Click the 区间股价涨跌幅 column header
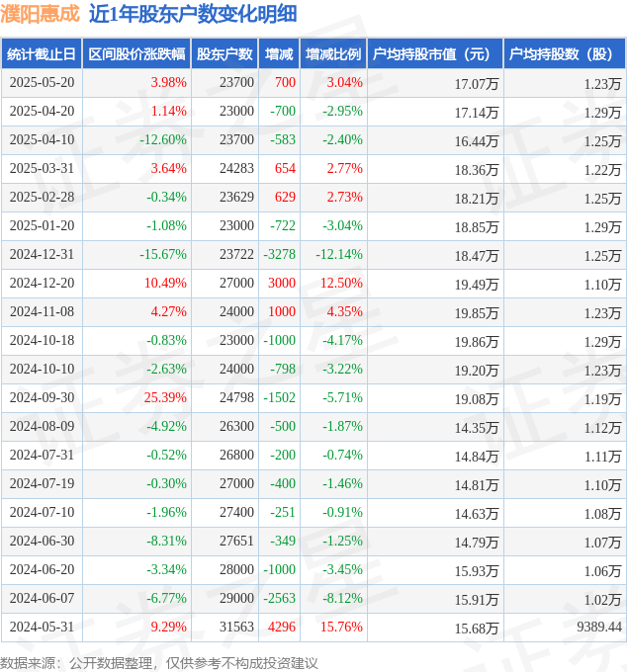 [136, 54]
